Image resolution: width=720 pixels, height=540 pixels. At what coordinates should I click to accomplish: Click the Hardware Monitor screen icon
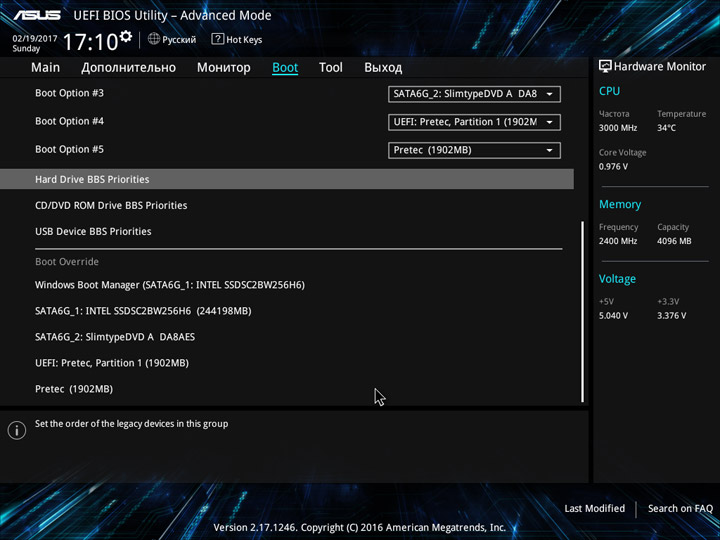[605, 66]
